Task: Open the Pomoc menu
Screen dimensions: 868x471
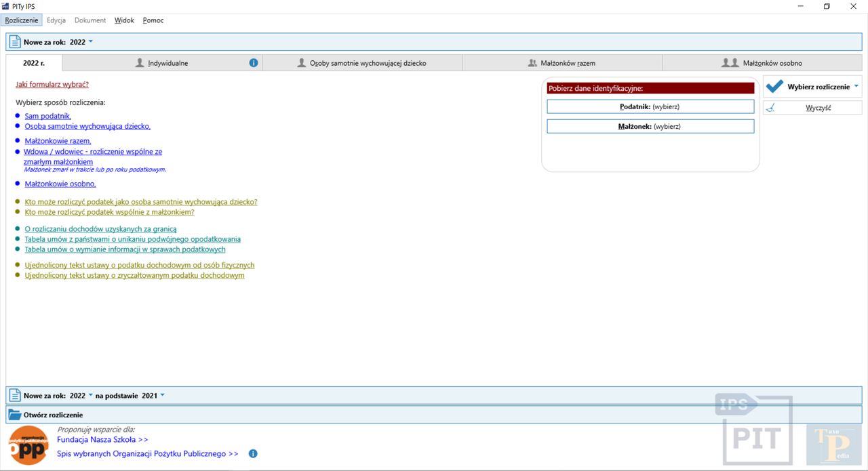Action: pyautogui.click(x=153, y=20)
